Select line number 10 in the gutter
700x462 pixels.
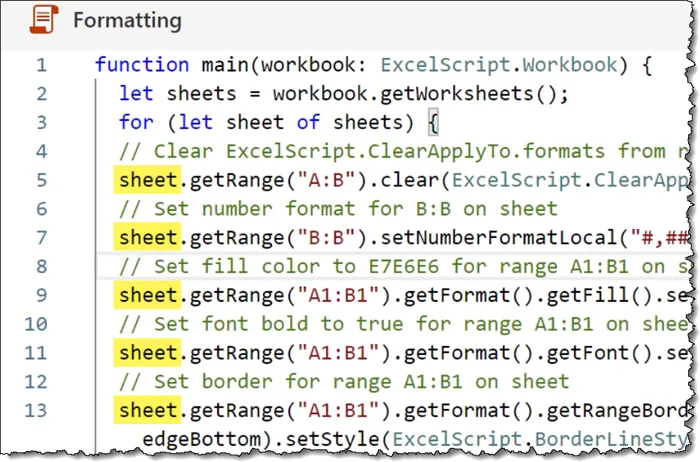click(36, 324)
